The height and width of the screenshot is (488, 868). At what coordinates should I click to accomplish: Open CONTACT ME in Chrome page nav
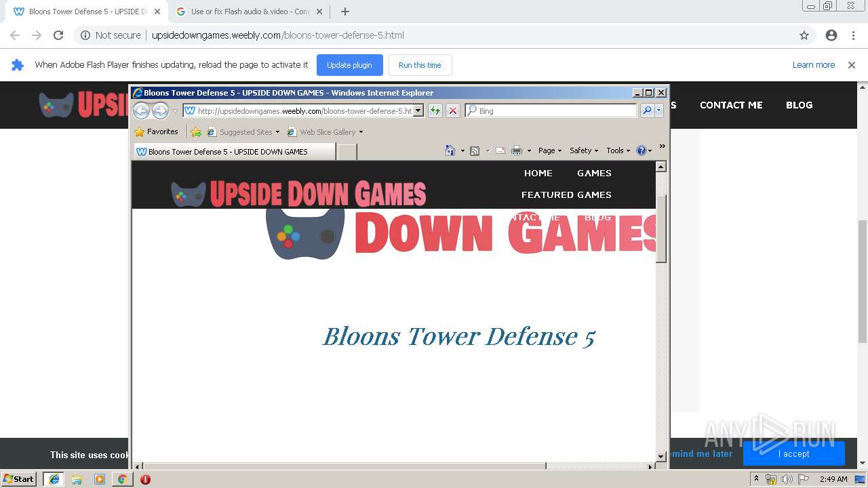(x=731, y=105)
